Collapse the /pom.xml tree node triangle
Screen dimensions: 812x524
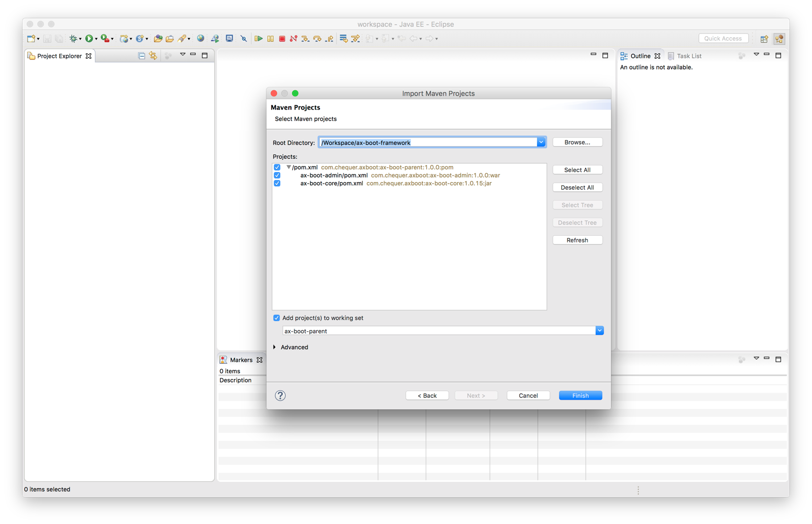tap(288, 167)
